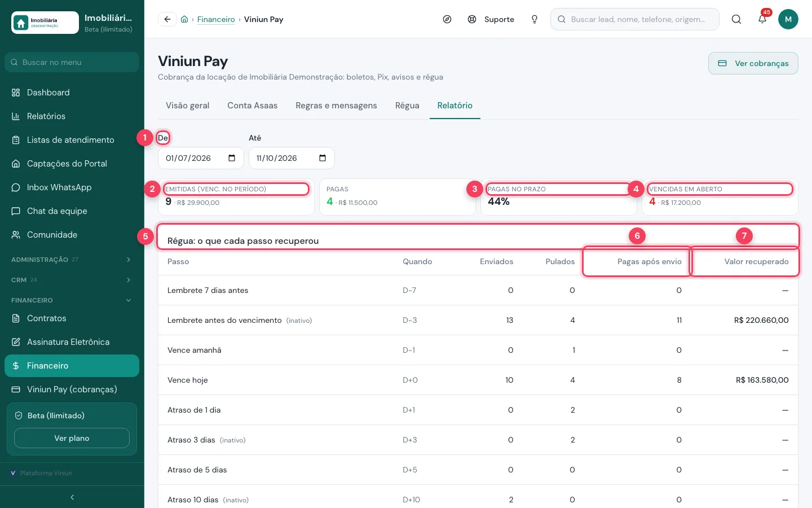This screenshot has height=508, width=812.
Task: Click the Ver plano button
Action: click(72, 438)
